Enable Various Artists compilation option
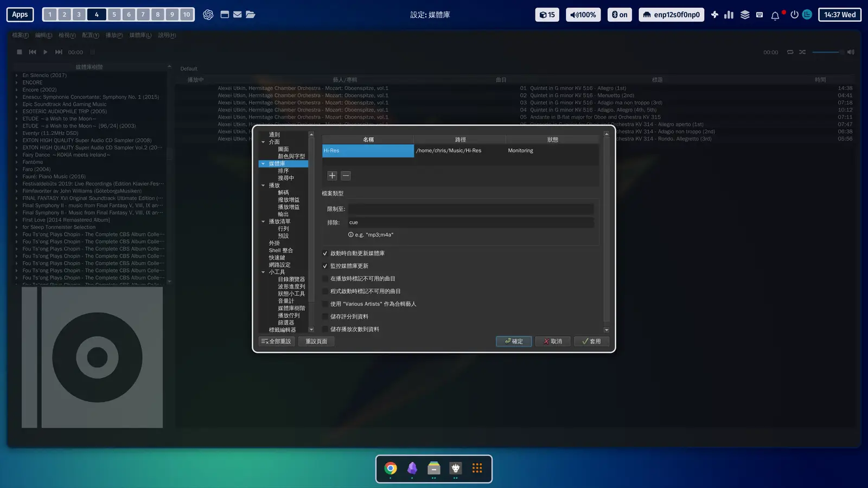This screenshot has height=488, width=868. (x=325, y=304)
